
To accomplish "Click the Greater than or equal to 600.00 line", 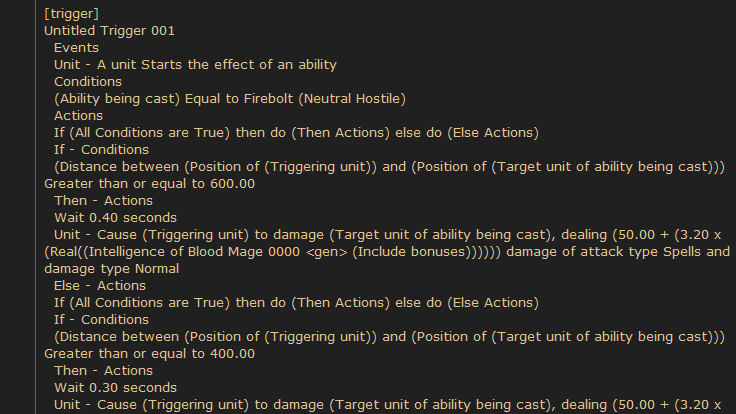I will click(x=149, y=184).
